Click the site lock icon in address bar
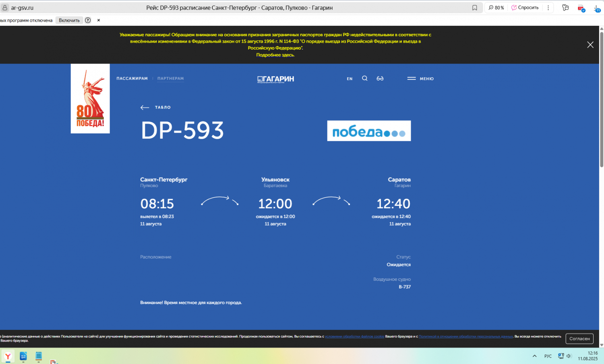Screen dimensions: 604x364 (5, 8)
